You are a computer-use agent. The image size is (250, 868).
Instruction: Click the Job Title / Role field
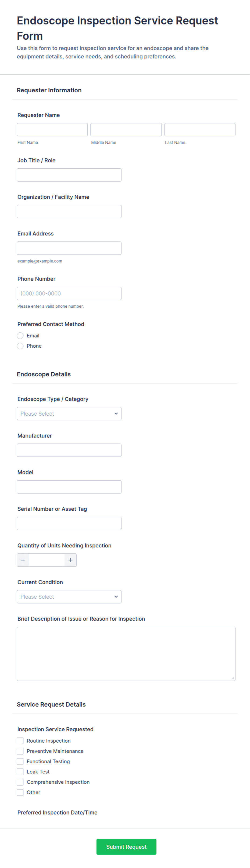(x=69, y=175)
